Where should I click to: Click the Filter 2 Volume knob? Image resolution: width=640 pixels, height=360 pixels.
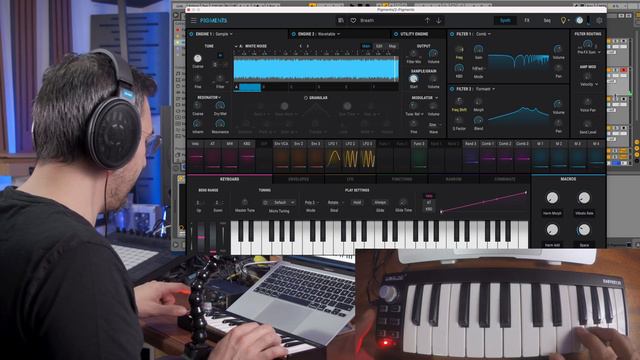pos(558,104)
